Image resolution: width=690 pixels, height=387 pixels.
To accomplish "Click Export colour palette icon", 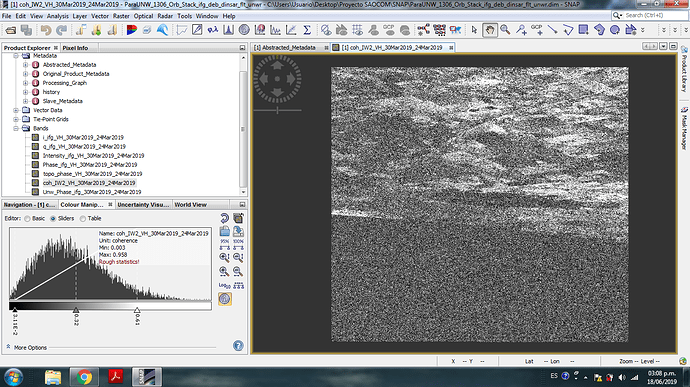I will (238, 231).
